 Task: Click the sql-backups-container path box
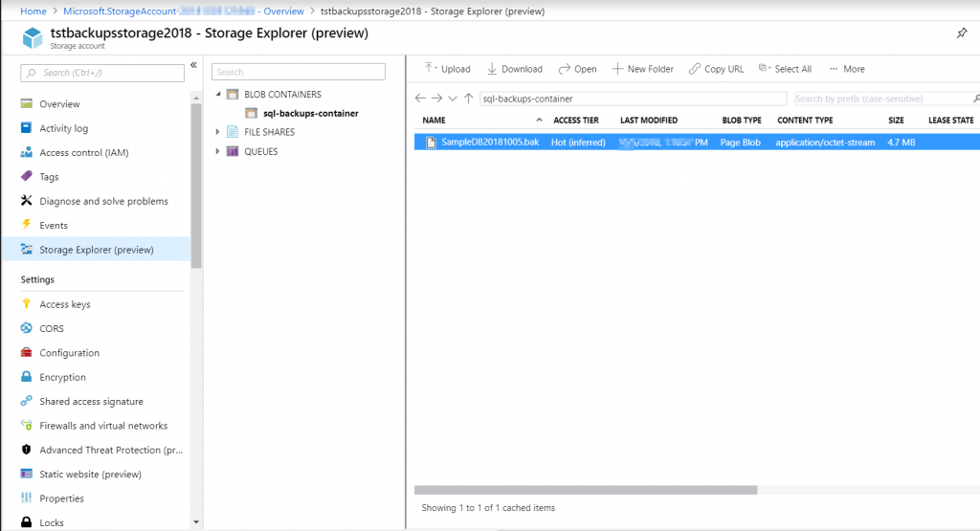[634, 99]
